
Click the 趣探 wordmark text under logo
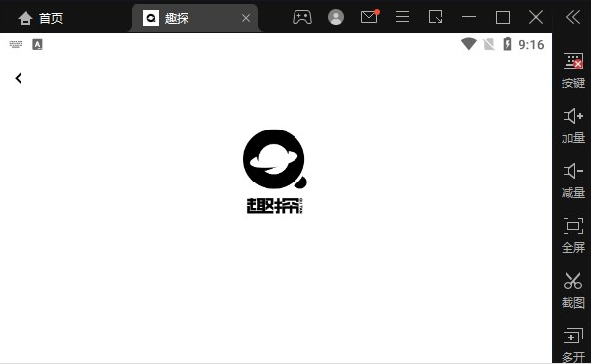pyautogui.click(x=275, y=206)
